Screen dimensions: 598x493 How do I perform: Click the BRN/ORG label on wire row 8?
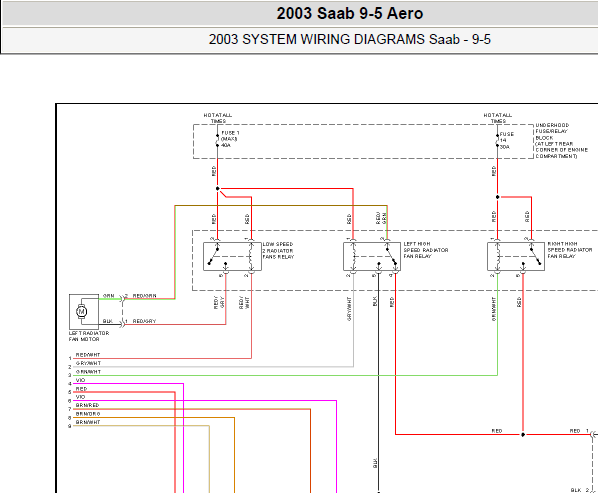tap(88, 414)
